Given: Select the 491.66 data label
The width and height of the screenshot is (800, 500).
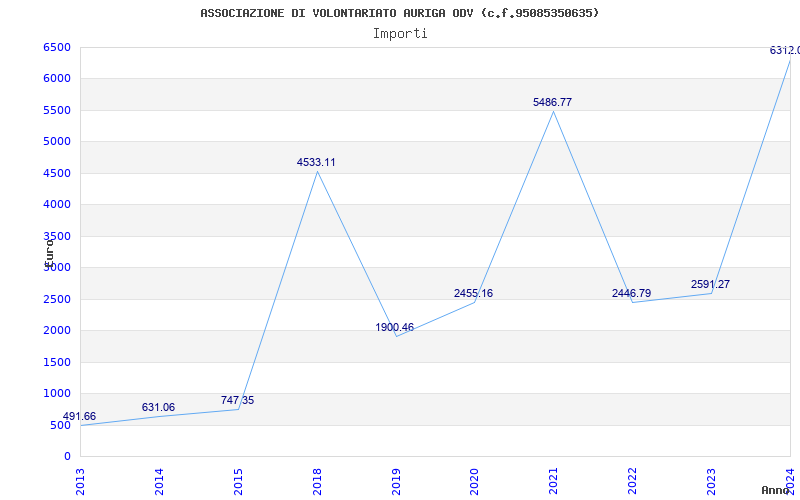Looking at the screenshot, I should (79, 416).
